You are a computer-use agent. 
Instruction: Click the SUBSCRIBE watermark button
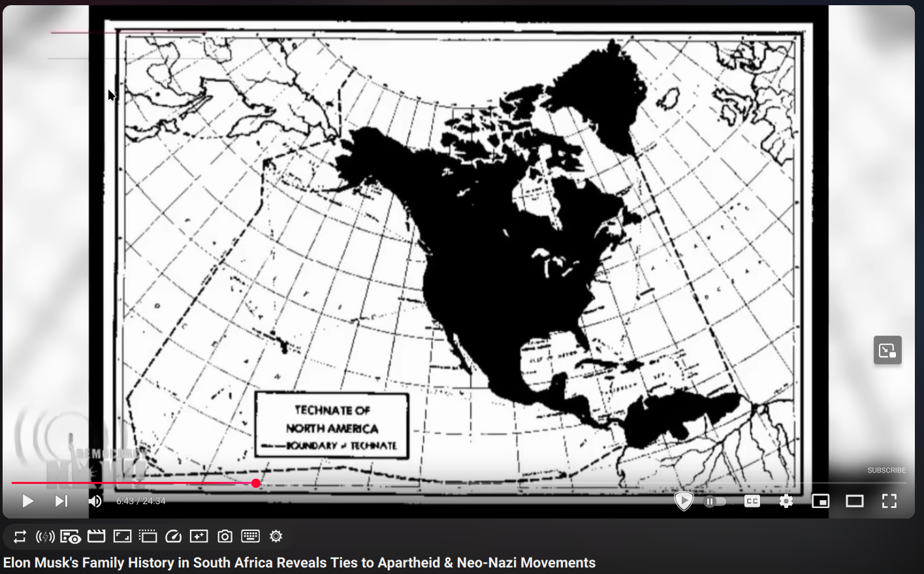pos(886,470)
